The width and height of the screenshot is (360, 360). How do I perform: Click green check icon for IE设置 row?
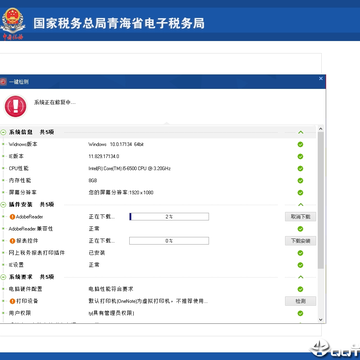click(x=300, y=265)
